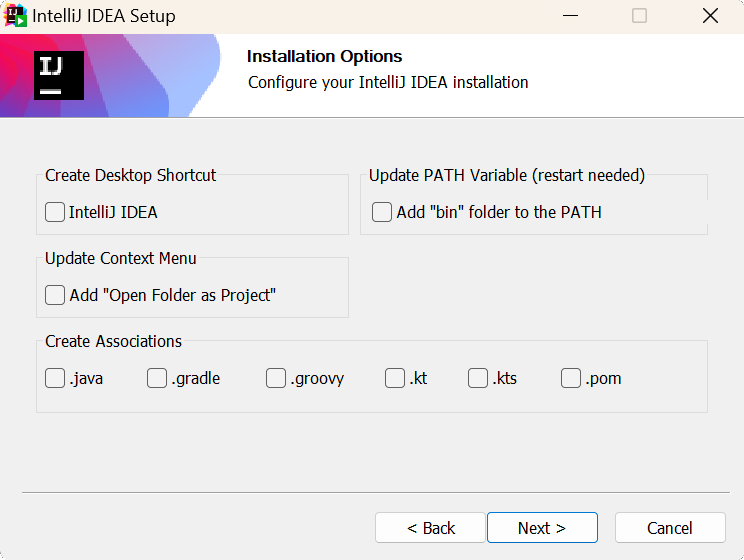Enable the .pom file association
The image size is (744, 560).
coord(571,378)
